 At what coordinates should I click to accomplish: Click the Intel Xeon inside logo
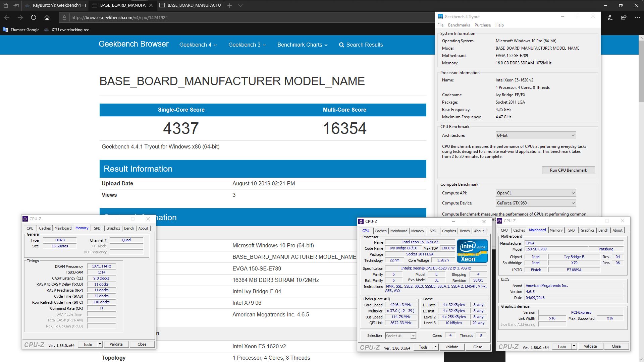(472, 251)
